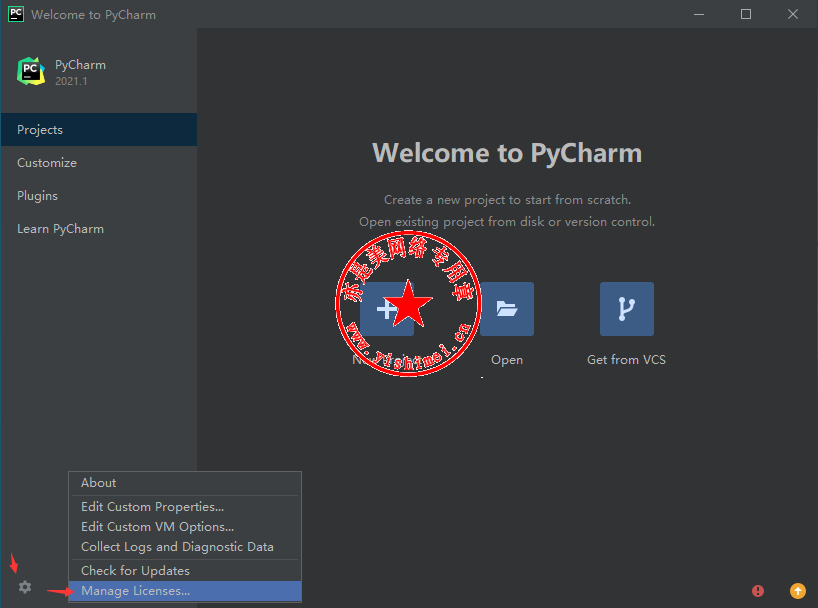Click the Get from VCS label
This screenshot has width=818, height=608.
tap(626, 360)
